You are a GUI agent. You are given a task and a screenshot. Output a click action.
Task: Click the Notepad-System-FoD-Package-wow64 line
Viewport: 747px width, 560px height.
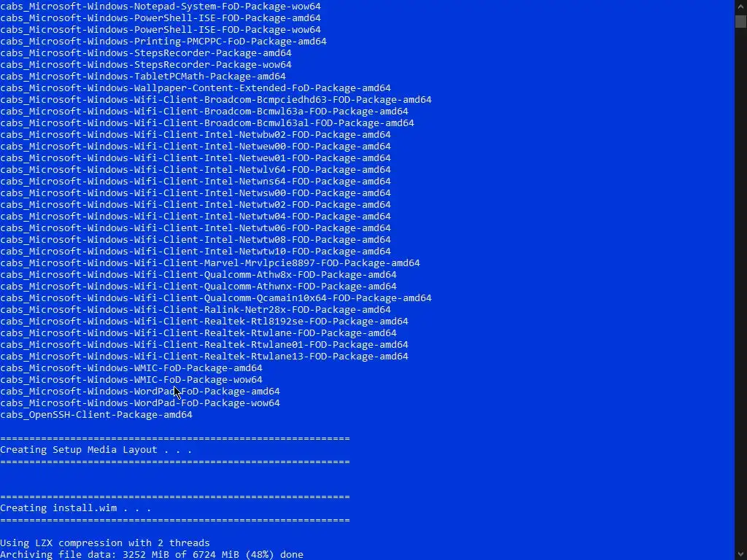tap(160, 7)
